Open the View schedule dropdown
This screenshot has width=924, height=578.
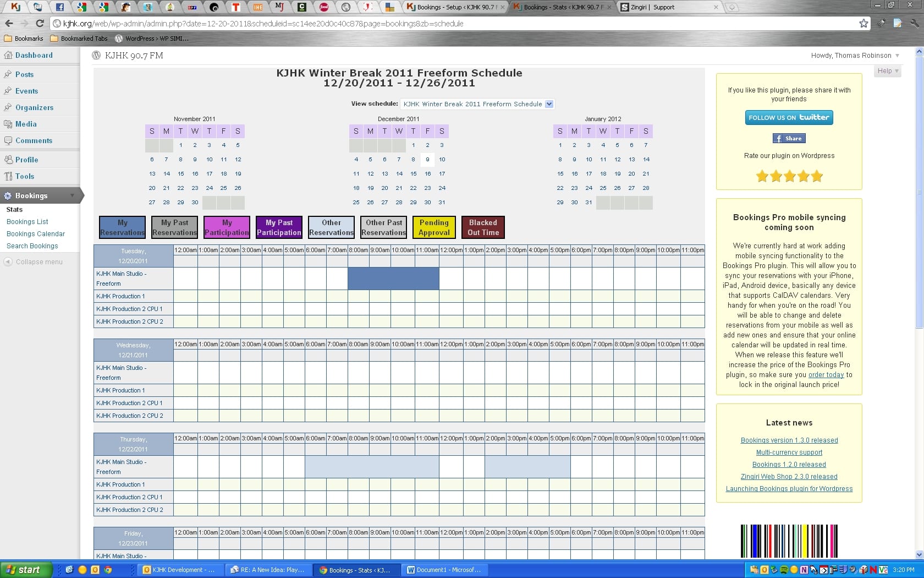tap(477, 104)
